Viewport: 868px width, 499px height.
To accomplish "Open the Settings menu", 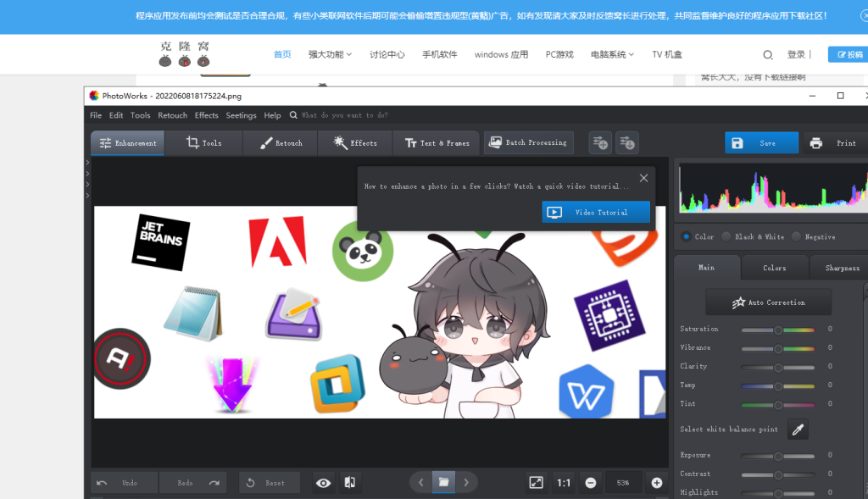I will (x=241, y=115).
